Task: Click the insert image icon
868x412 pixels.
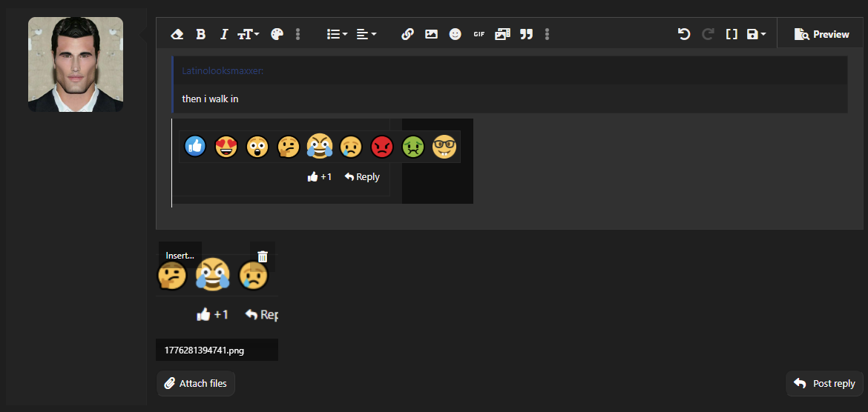Action: click(x=431, y=34)
